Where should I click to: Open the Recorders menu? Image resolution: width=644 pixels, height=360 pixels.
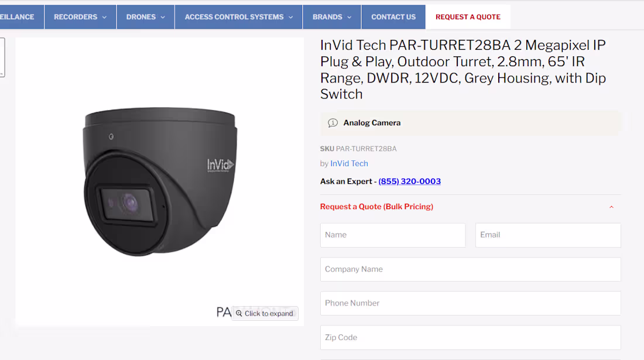(80, 17)
